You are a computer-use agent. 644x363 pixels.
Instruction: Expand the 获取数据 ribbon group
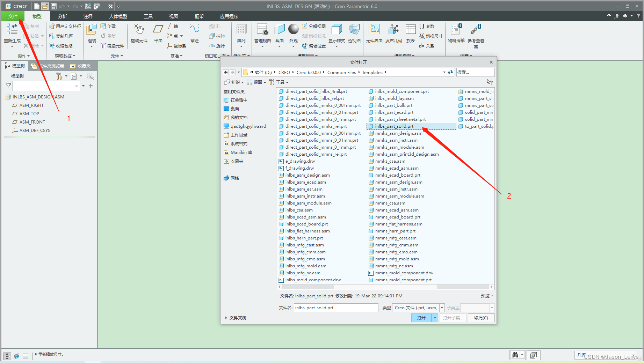point(65,56)
